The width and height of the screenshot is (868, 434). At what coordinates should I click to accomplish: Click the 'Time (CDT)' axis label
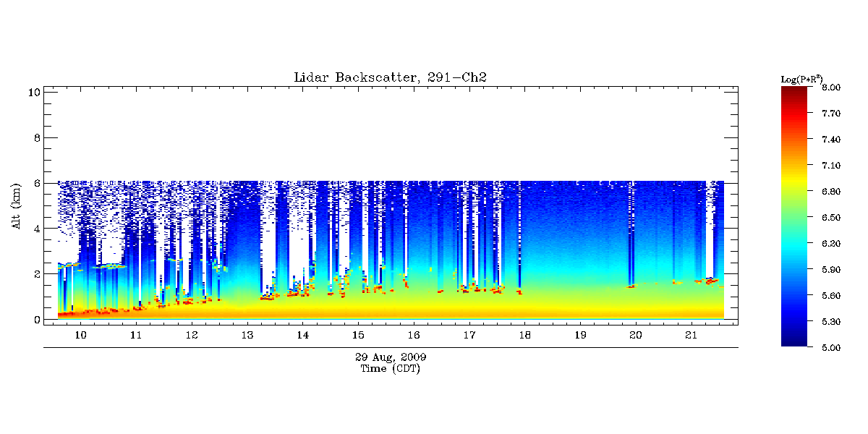391,369
